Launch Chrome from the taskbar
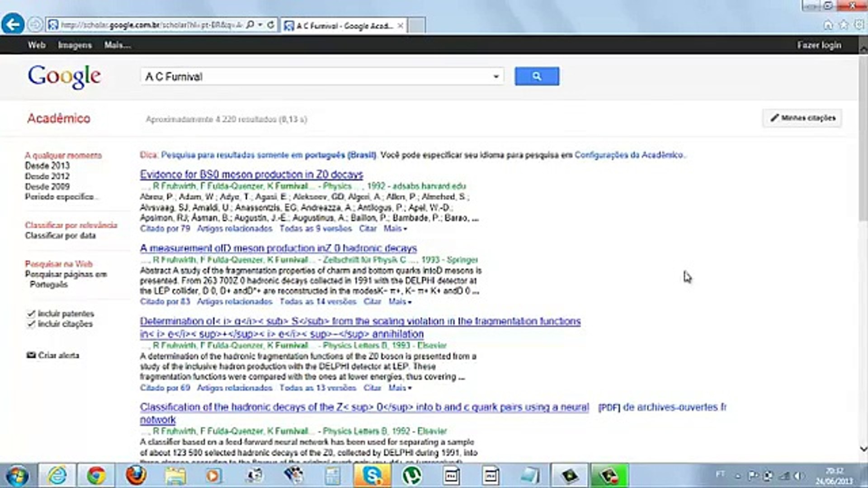868x488 pixels. pos(96,475)
